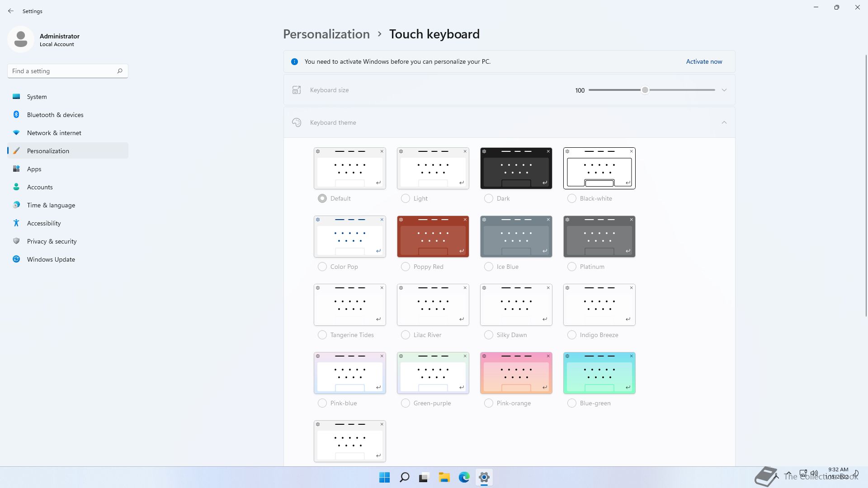Click the Settings gear in the taskbar
868x488 pixels.
click(484, 478)
